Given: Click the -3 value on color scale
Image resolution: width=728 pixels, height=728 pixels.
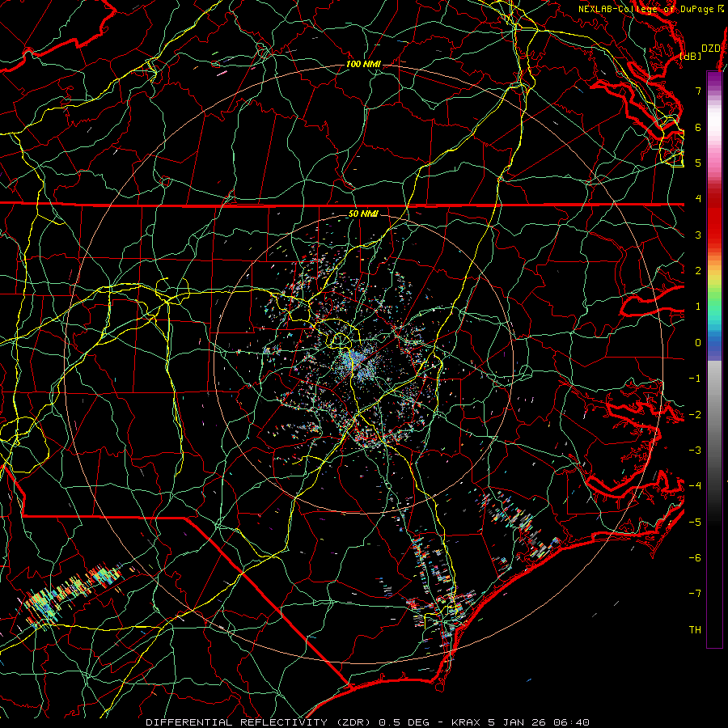Looking at the screenshot, I should tap(695, 451).
